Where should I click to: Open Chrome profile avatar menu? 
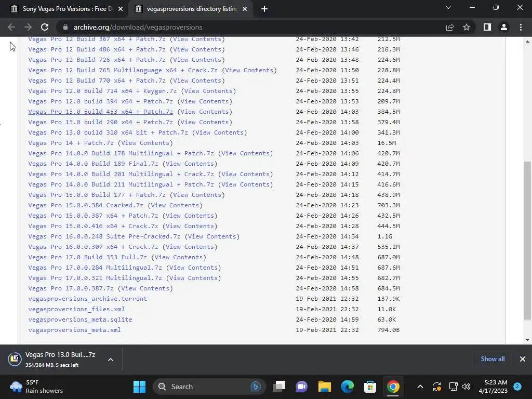[x=504, y=27]
